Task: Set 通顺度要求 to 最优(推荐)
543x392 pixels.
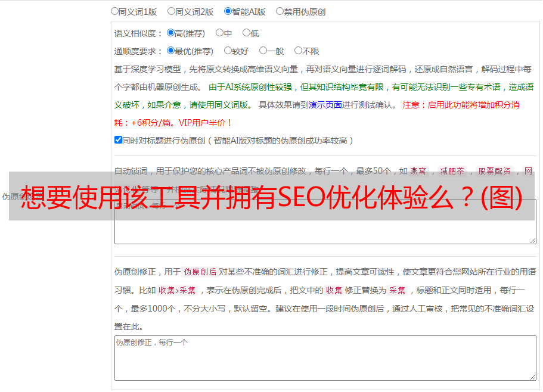Action: click(170, 51)
